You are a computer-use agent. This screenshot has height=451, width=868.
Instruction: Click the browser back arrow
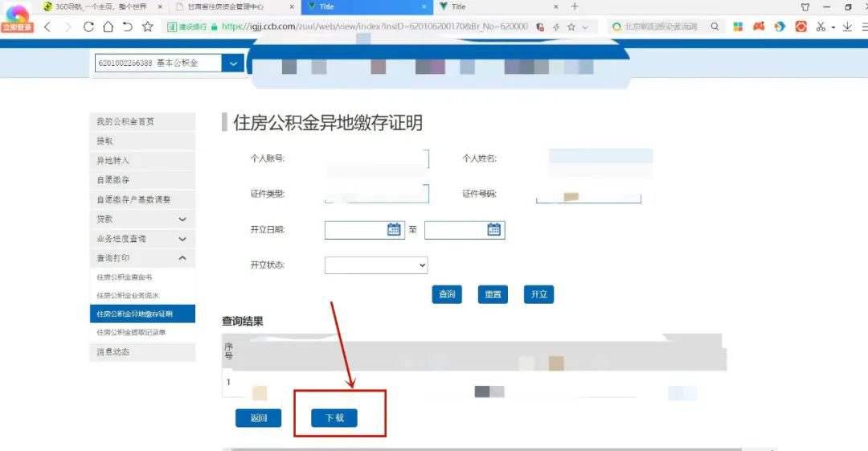coord(47,27)
